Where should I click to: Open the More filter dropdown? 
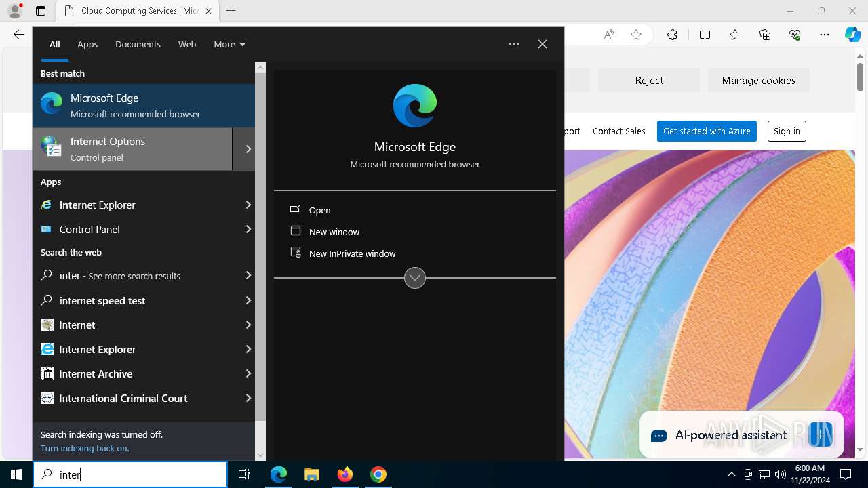[x=229, y=44]
